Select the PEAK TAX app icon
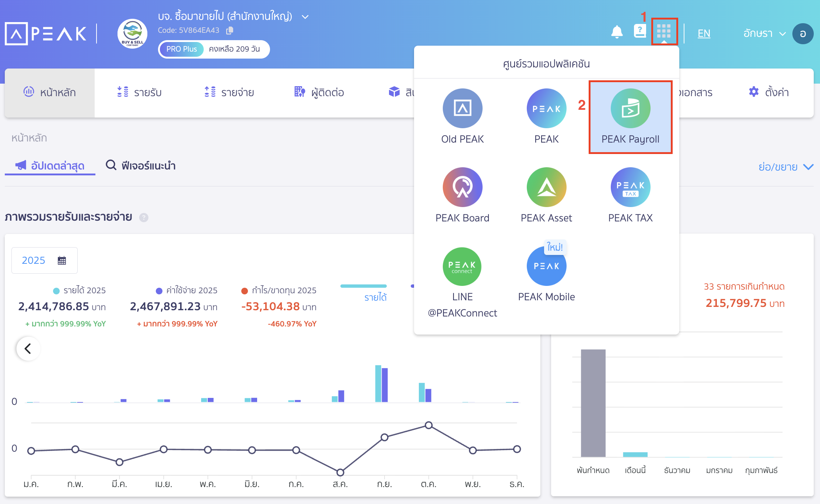Image resolution: width=820 pixels, height=504 pixels. 630,187
